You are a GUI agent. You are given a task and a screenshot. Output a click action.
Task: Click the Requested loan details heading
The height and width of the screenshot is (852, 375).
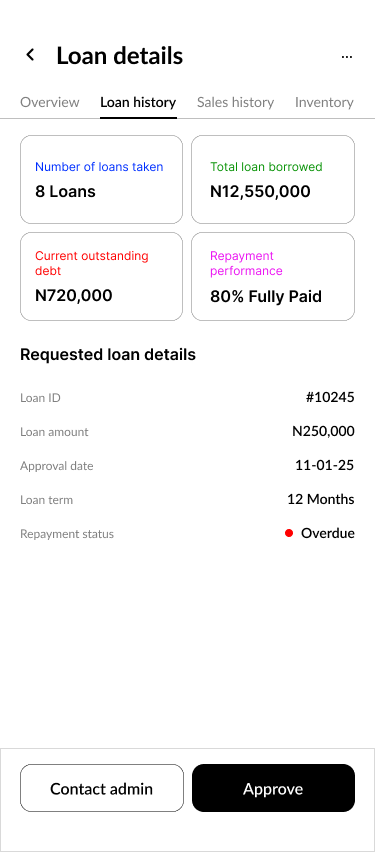pyautogui.click(x=108, y=355)
